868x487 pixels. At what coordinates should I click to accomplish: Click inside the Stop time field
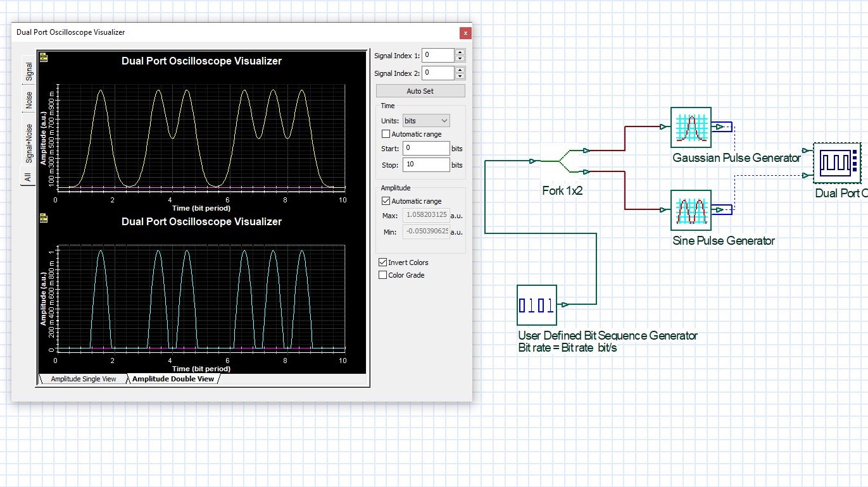click(424, 164)
